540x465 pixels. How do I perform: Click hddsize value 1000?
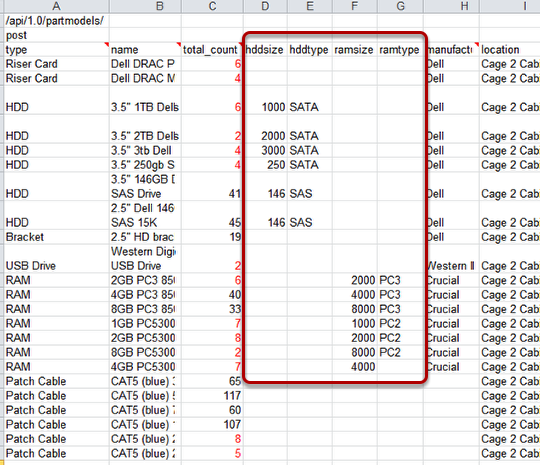(x=266, y=100)
